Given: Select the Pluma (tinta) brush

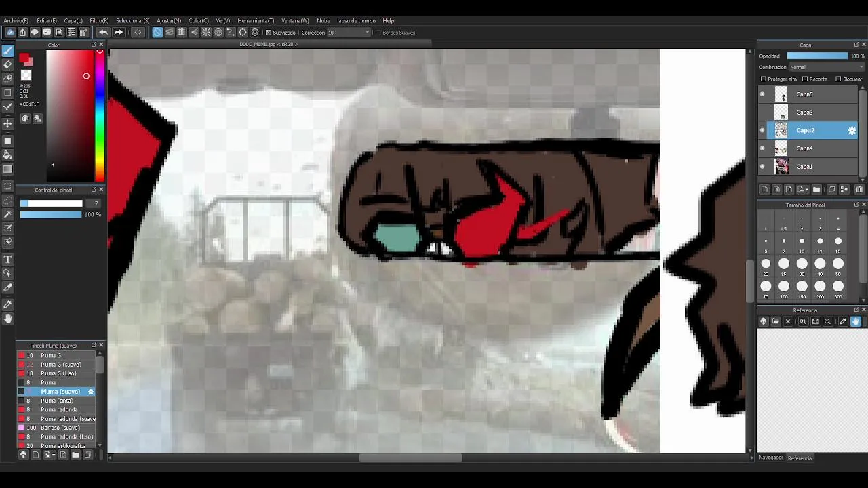Looking at the screenshot, I should click(57, 401).
